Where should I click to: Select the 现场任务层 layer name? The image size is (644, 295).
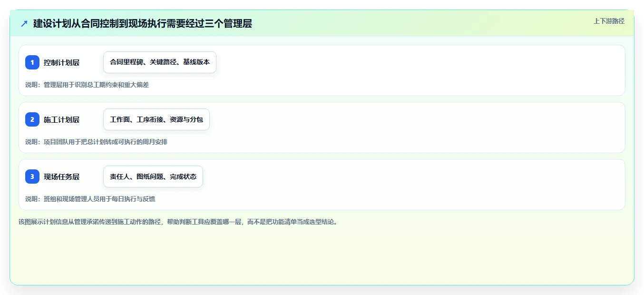tap(61, 177)
